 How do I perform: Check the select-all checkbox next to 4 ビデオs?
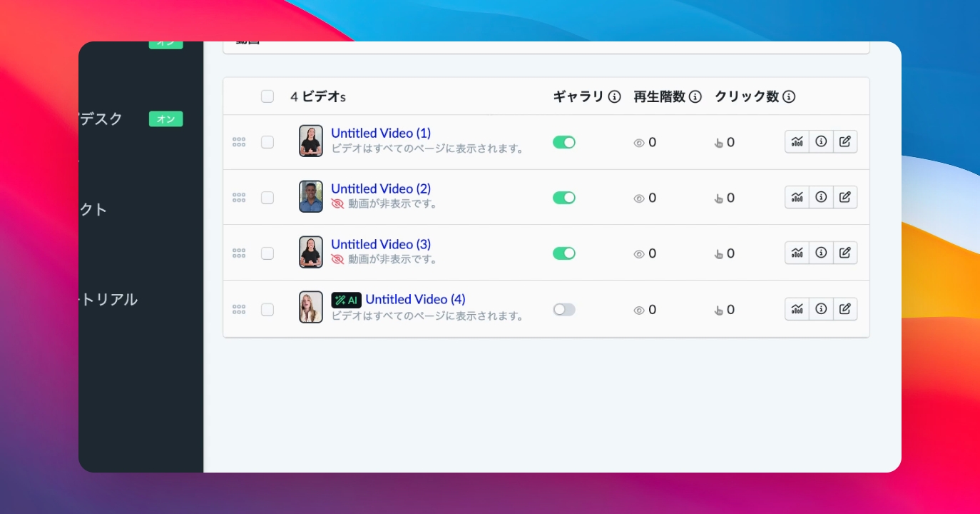pyautogui.click(x=267, y=96)
